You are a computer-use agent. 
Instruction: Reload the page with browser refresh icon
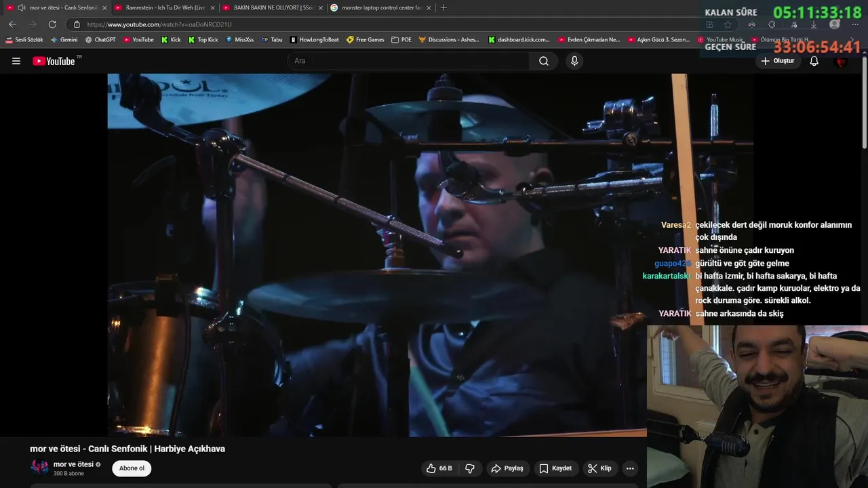[x=52, y=24]
